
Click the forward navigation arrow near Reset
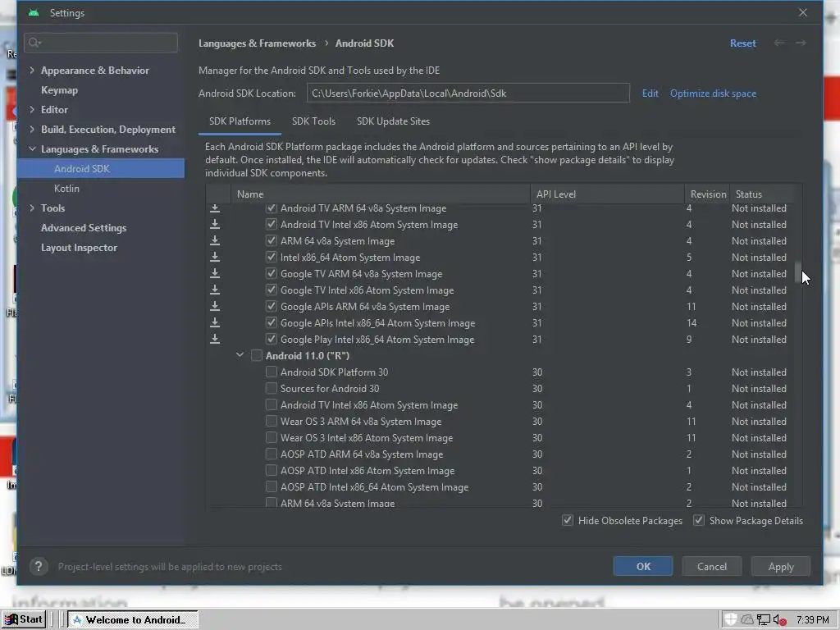[x=801, y=43]
